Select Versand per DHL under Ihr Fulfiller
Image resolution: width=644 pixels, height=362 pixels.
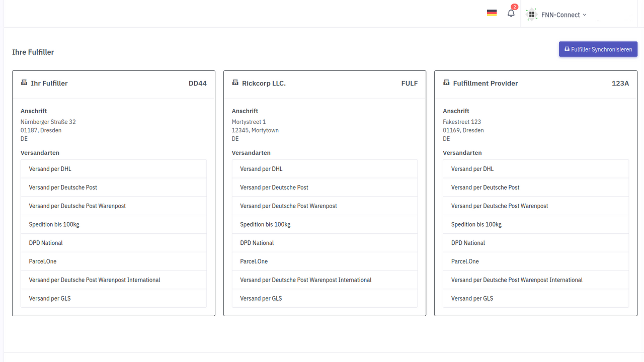(50, 169)
